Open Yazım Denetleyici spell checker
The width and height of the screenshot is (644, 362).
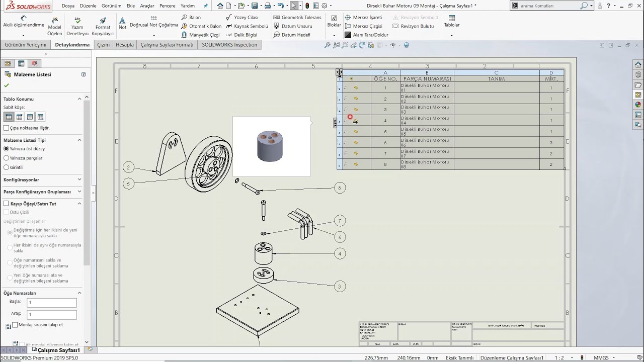[x=77, y=26]
